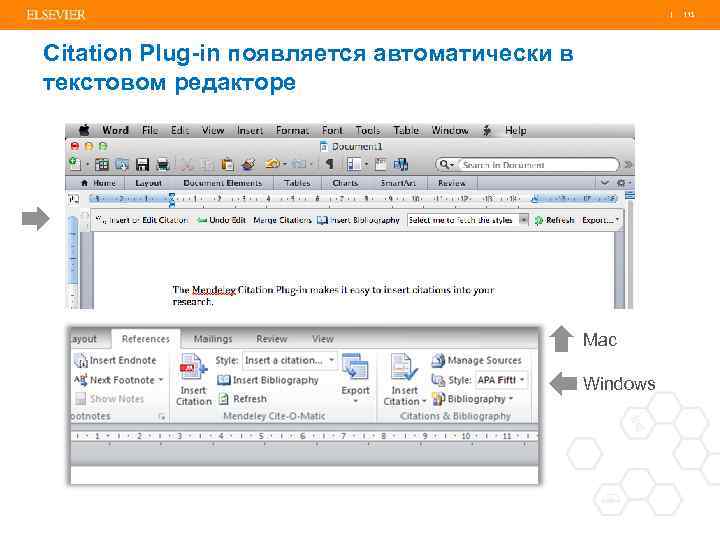The width and height of the screenshot is (720, 540).
Task: Click the Open document icon
Action: (122, 164)
